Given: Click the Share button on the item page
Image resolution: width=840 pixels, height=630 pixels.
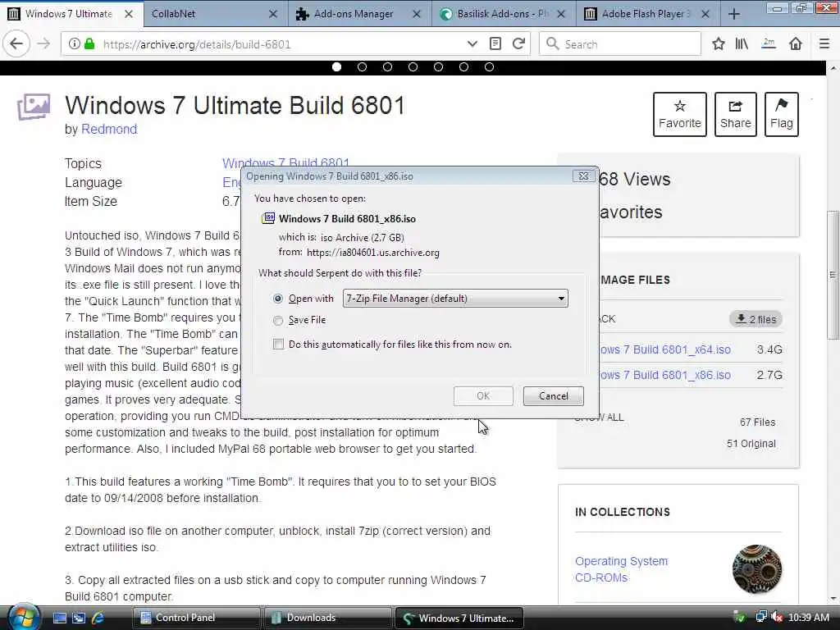Looking at the screenshot, I should point(736,114).
